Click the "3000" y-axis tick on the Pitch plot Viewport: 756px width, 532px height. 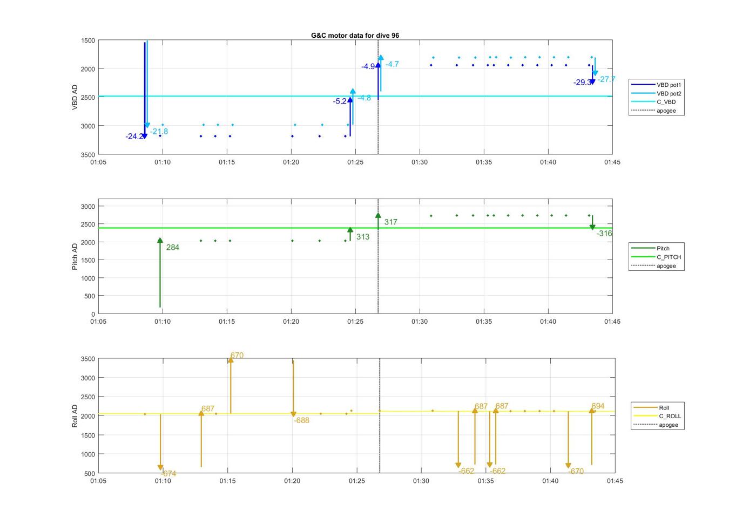point(88,206)
